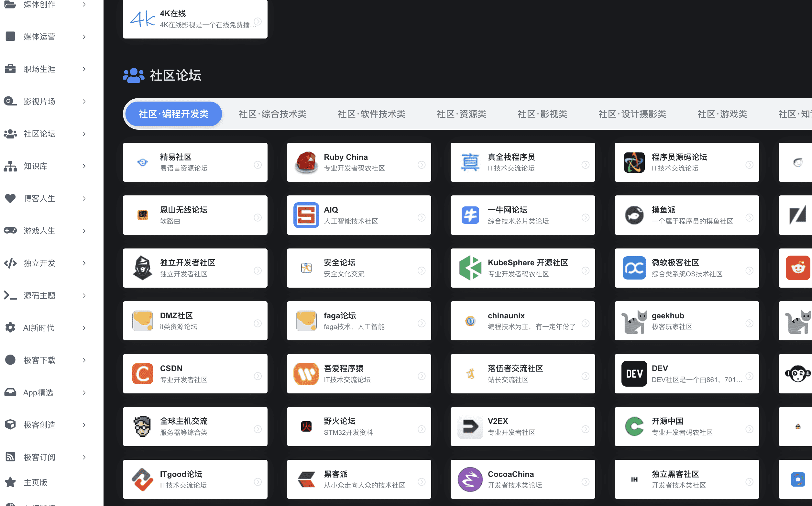The image size is (812, 506).
Task: Click the gamepad icon beside 游戏人生
Action: click(x=10, y=231)
